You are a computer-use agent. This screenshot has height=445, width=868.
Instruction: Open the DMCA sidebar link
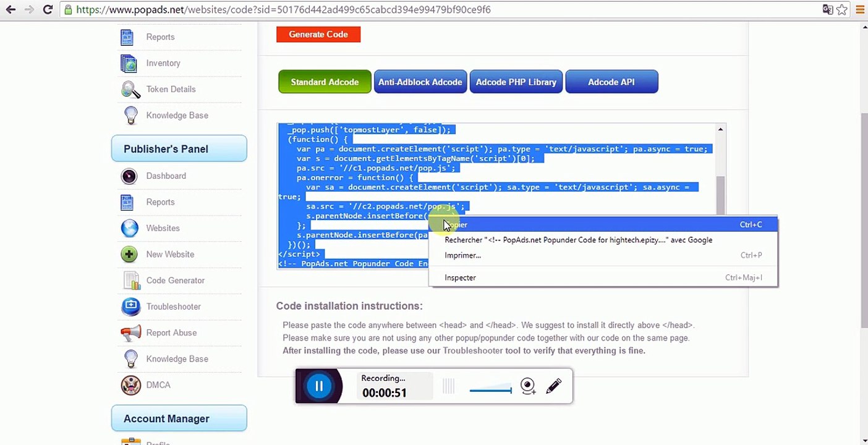[158, 385]
